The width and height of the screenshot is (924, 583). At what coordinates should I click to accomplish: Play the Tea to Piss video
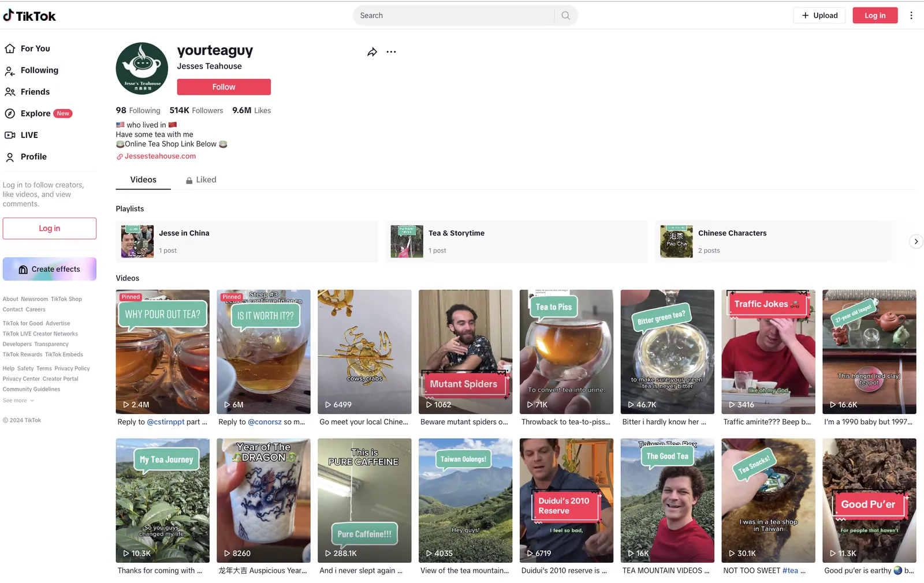click(x=567, y=352)
